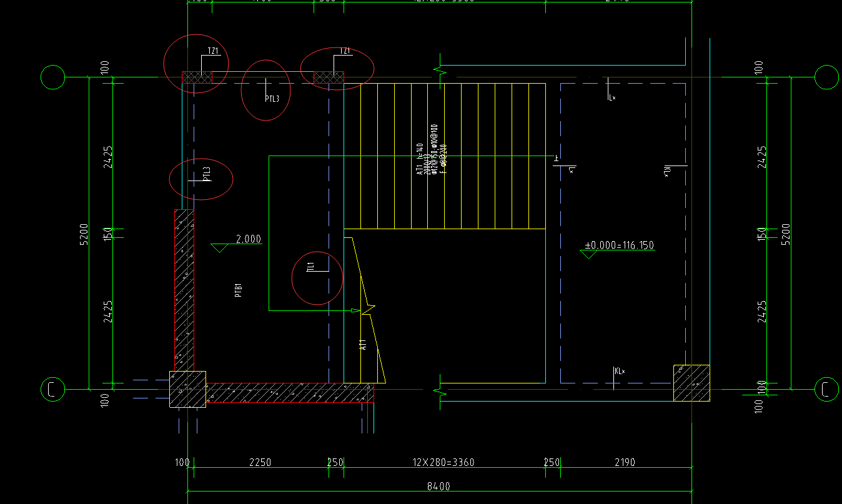Select the 2.000 elevation label
Viewport: 842px width, 504px height.
point(249,239)
